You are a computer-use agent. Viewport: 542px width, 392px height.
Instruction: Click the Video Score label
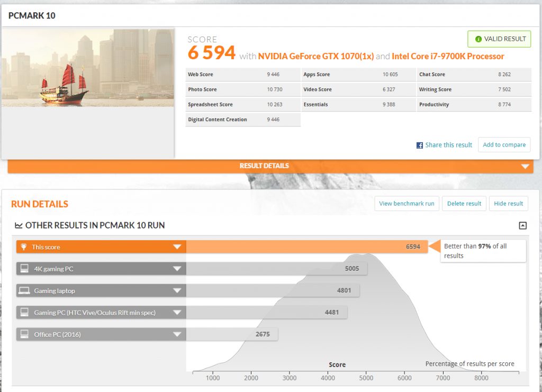click(x=318, y=89)
